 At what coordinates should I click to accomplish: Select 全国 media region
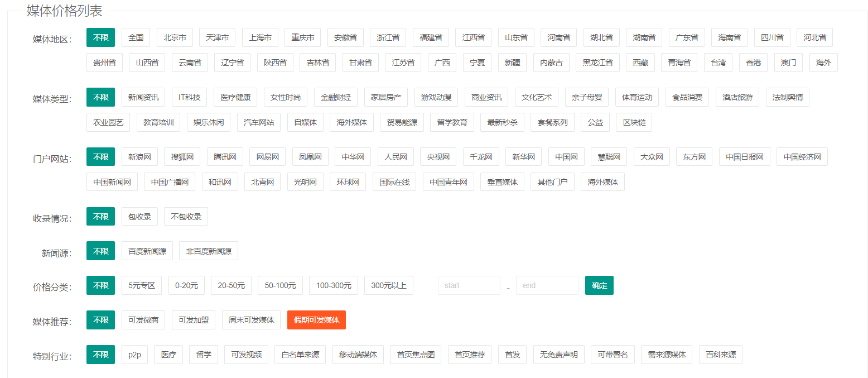[136, 37]
